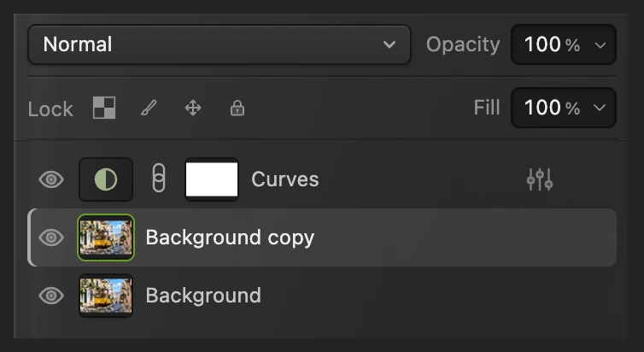Click the Background copy layer thumbnail
This screenshot has width=644, height=352.
tap(106, 238)
